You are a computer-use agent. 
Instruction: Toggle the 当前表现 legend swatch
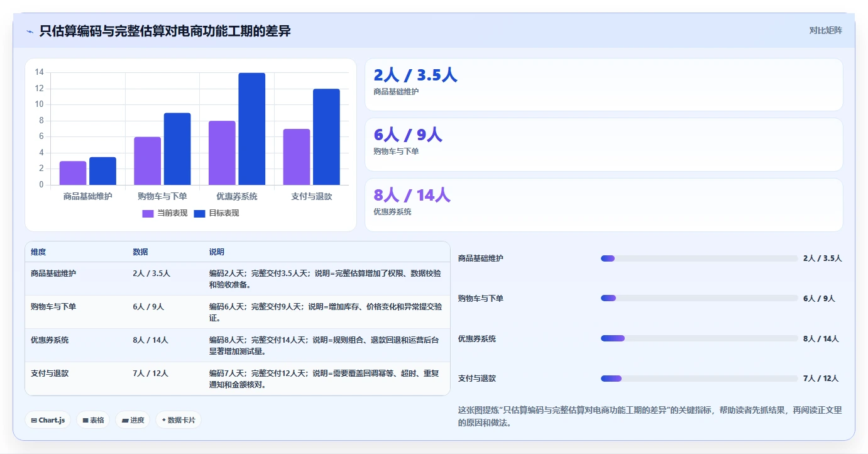point(148,213)
